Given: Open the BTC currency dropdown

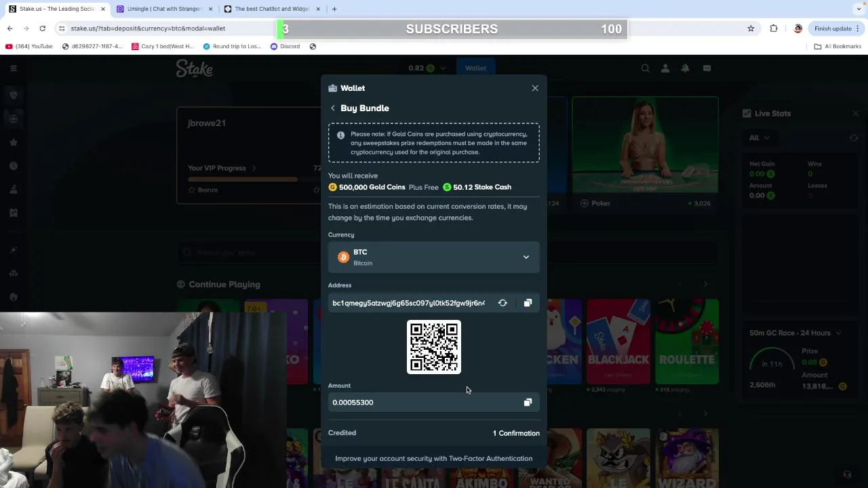Looking at the screenshot, I should (x=434, y=257).
